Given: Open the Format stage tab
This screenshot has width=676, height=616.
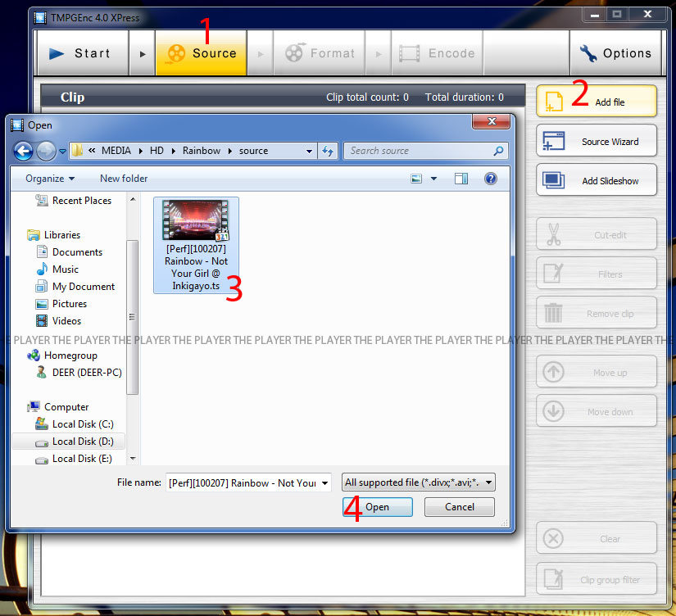Looking at the screenshot, I should tap(319, 53).
